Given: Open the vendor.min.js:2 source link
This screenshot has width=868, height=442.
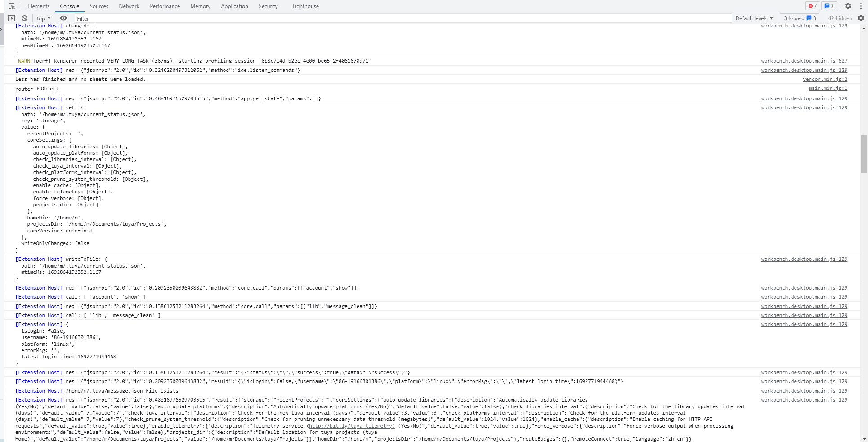Looking at the screenshot, I should click(x=825, y=80).
